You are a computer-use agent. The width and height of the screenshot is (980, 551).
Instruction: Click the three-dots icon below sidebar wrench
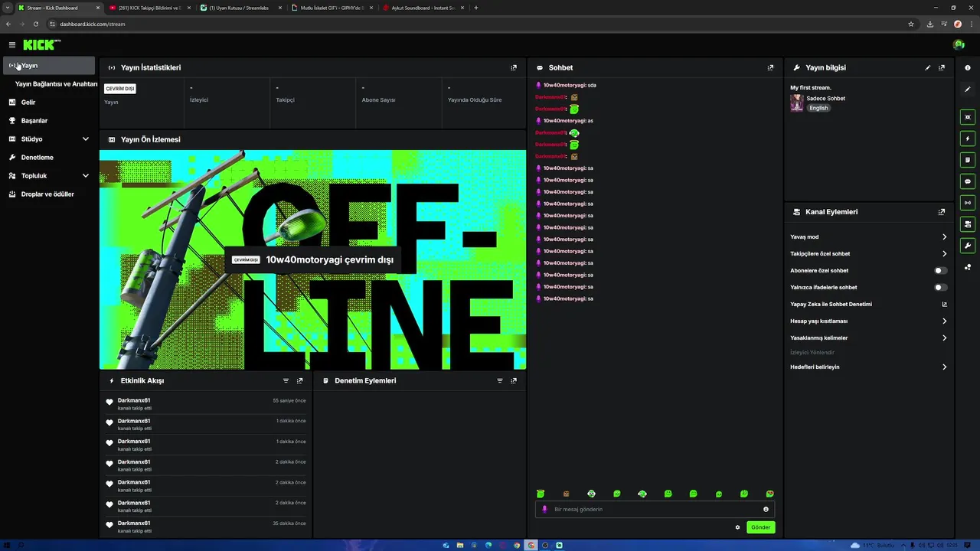click(968, 267)
